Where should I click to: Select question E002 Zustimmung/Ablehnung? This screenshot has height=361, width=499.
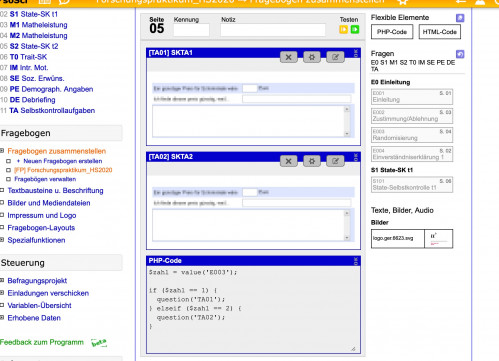pyautogui.click(x=412, y=116)
